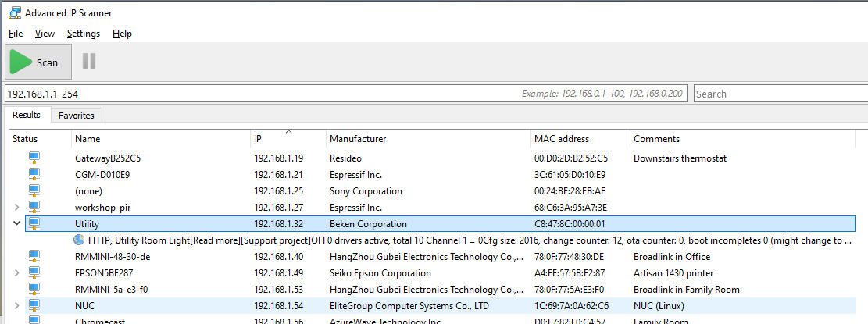This screenshot has width=868, height=324.
Task: Click the RMMINI-5a-e3-f0 status icon
Action: [x=34, y=289]
